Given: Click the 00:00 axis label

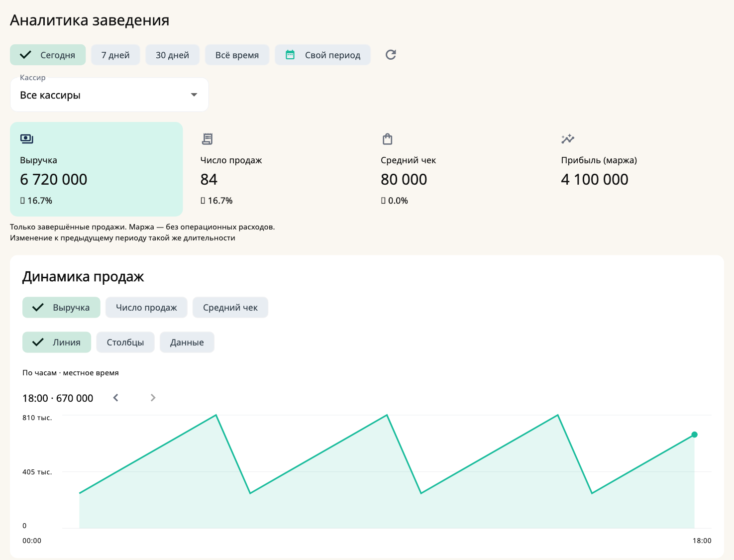Looking at the screenshot, I should click(x=32, y=541).
